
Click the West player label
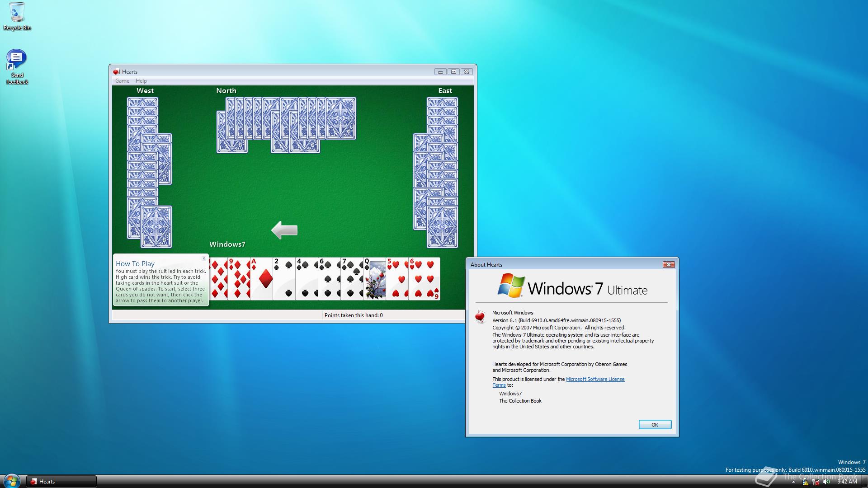pyautogui.click(x=145, y=91)
